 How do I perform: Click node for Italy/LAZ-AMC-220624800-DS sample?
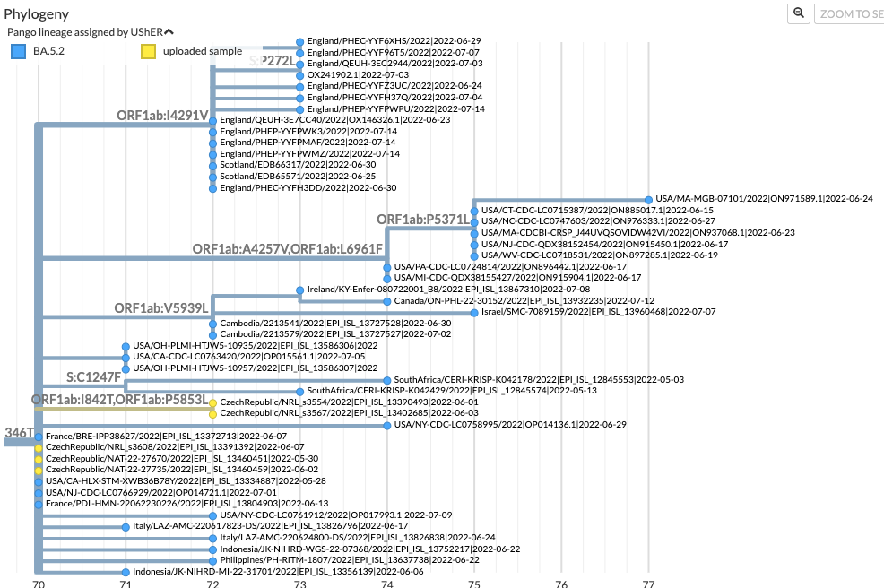pos(212,539)
